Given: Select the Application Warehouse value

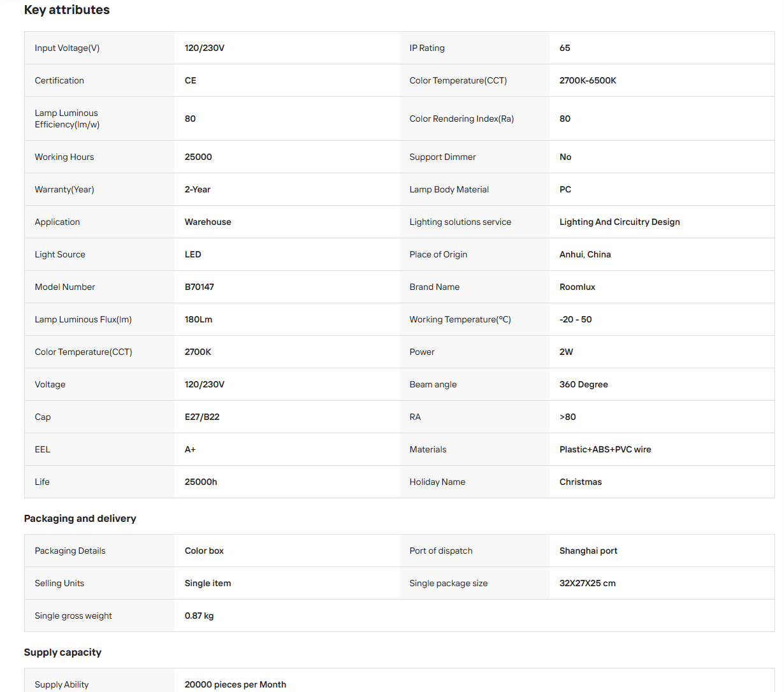Looking at the screenshot, I should (x=208, y=222).
